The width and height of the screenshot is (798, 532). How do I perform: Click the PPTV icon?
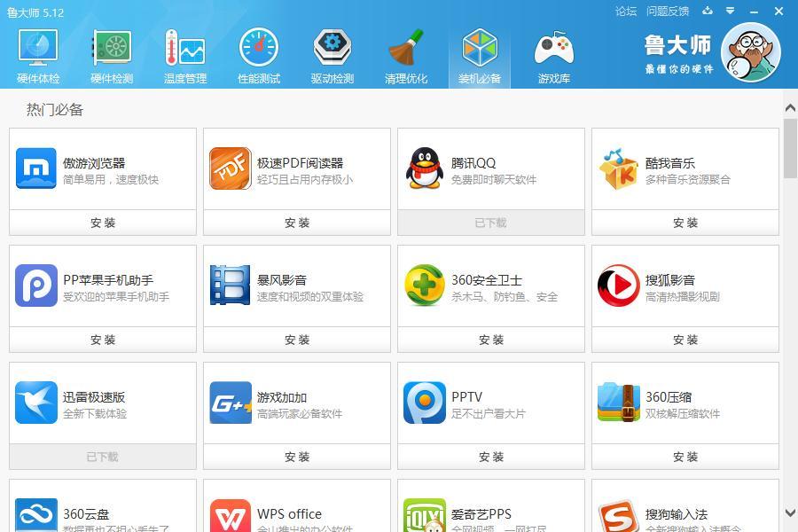coord(425,403)
